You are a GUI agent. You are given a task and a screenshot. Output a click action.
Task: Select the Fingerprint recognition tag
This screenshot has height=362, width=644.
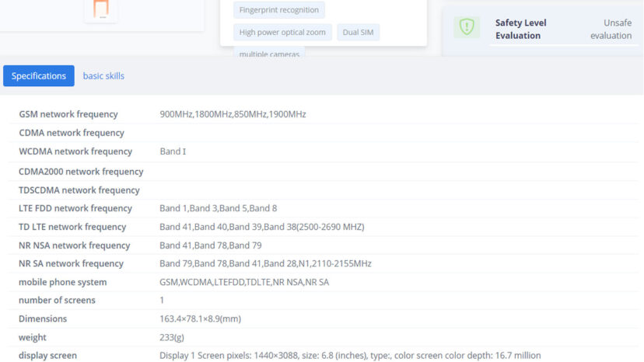[x=279, y=10]
